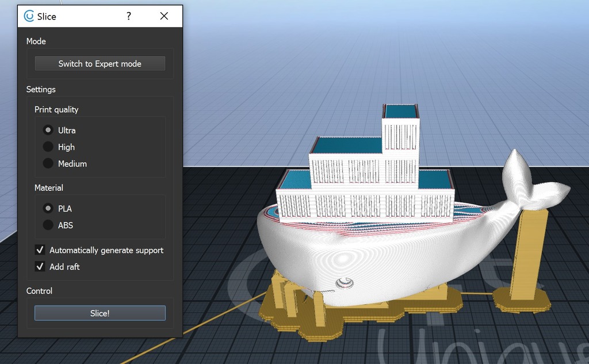This screenshot has height=364, width=589.
Task: Click the Slice dialog logo icon
Action: (29, 16)
